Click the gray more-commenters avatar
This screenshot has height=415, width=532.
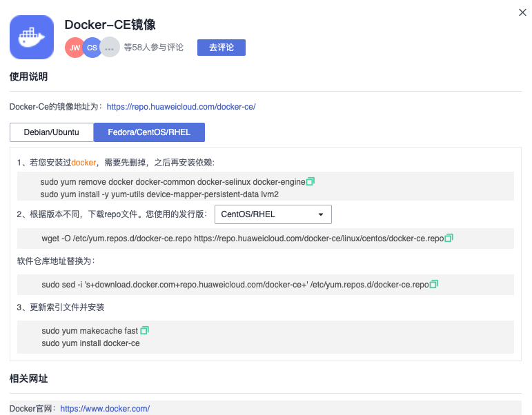pyautogui.click(x=110, y=48)
